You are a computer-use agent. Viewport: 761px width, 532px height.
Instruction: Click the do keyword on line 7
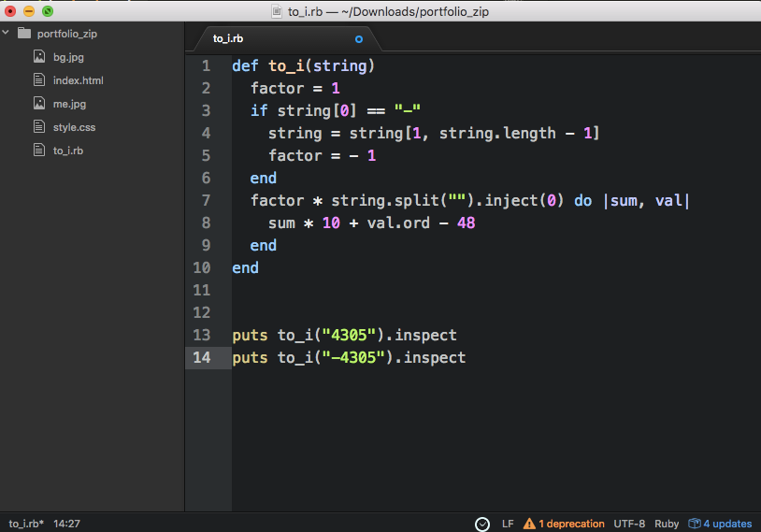click(582, 200)
